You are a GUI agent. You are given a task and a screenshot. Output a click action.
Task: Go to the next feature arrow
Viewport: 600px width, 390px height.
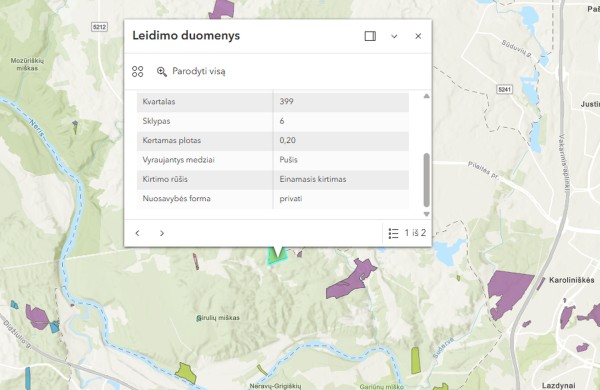[162, 233]
